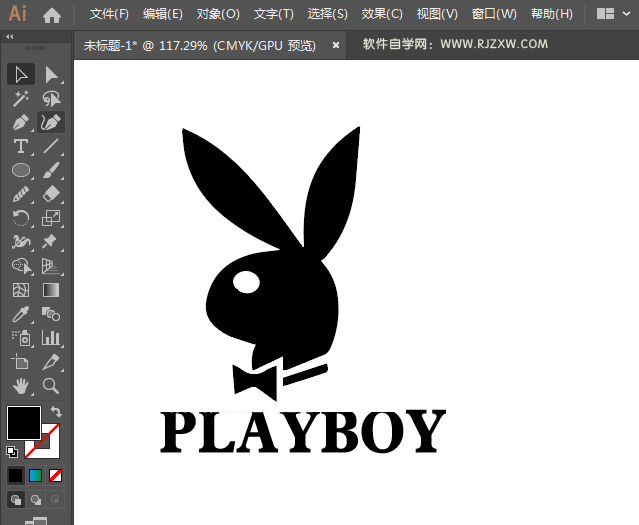Select the Selection tool (black arrow)
Viewport: 639px width, 525px height.
pos(21,75)
